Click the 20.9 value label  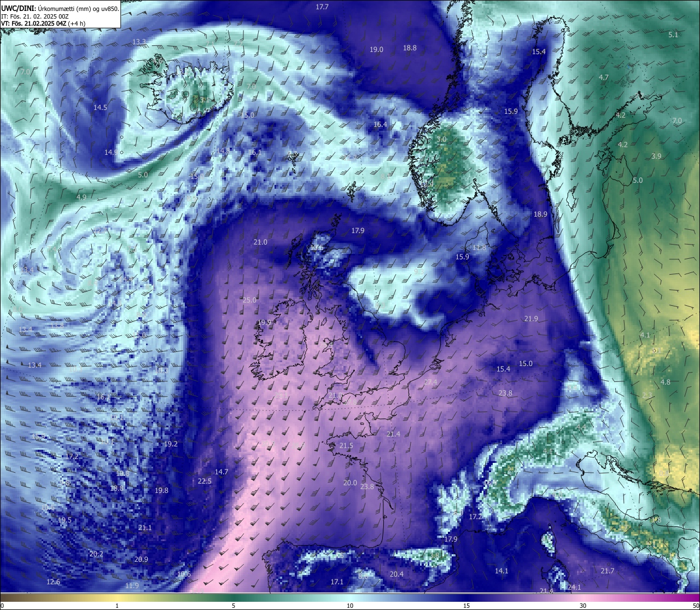(141, 560)
